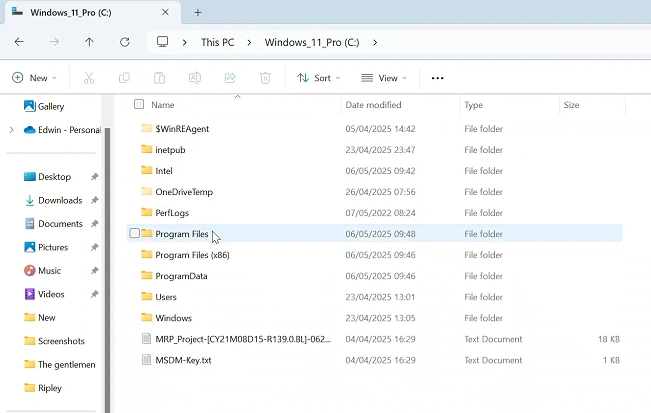The image size is (651, 413).
Task: Click the Rename toolbar icon
Action: point(195,78)
